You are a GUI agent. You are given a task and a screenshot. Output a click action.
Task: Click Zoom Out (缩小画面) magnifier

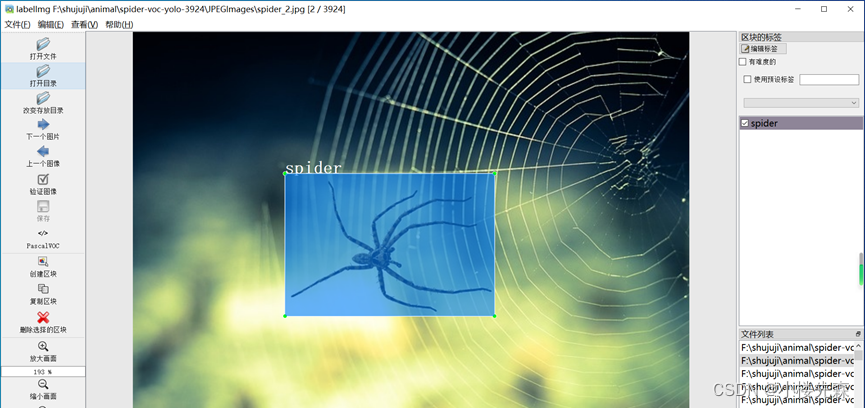point(43,384)
